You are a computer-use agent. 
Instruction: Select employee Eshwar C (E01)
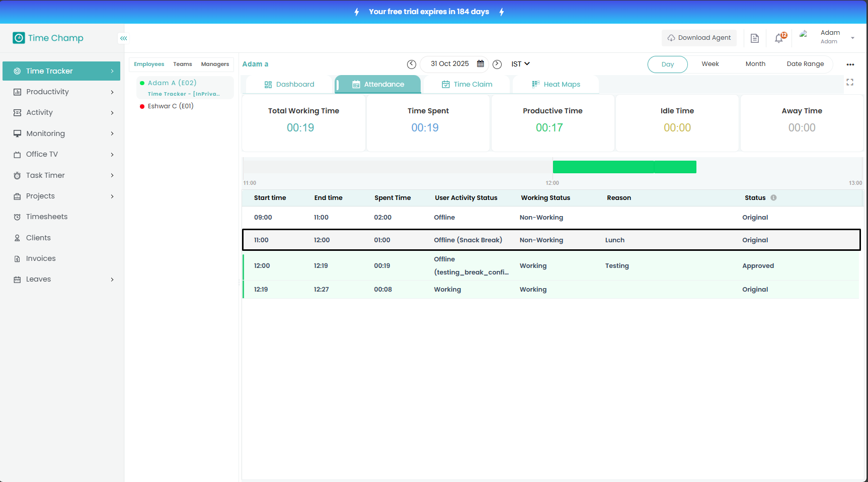170,106
